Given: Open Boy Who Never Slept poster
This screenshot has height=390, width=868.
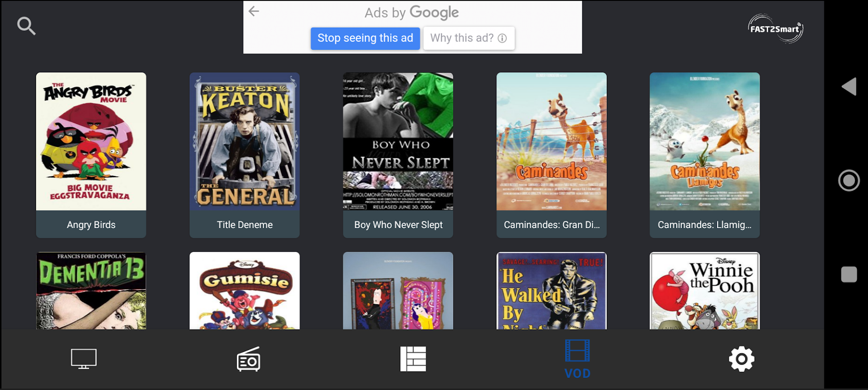Looking at the screenshot, I should 398,141.
